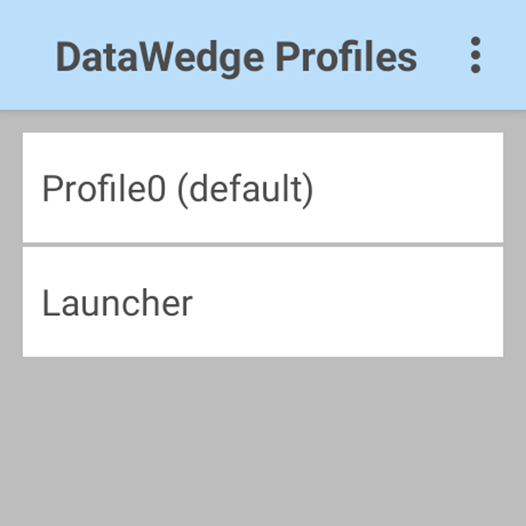View the Launcher profile configuration
This screenshot has width=526, height=526.
[x=263, y=302]
